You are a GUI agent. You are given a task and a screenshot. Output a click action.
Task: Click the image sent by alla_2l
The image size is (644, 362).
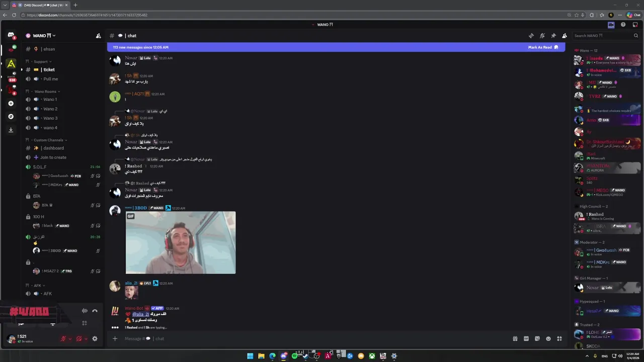click(x=131, y=293)
